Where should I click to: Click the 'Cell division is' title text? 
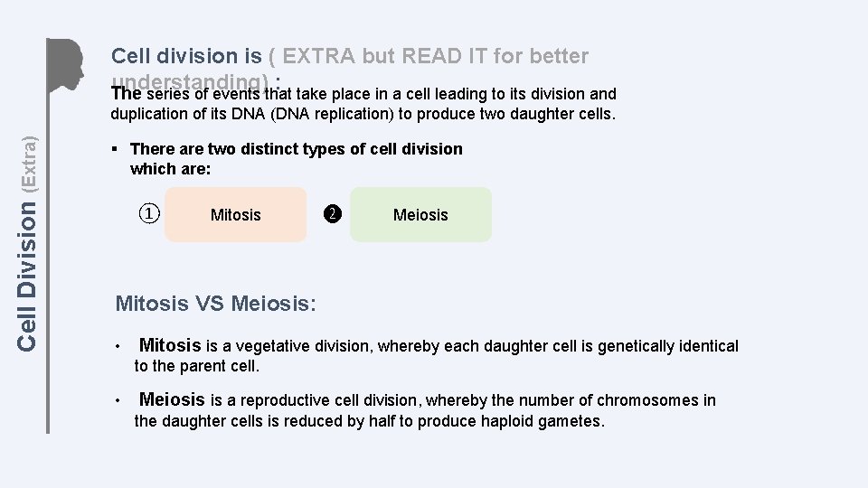tap(190, 56)
